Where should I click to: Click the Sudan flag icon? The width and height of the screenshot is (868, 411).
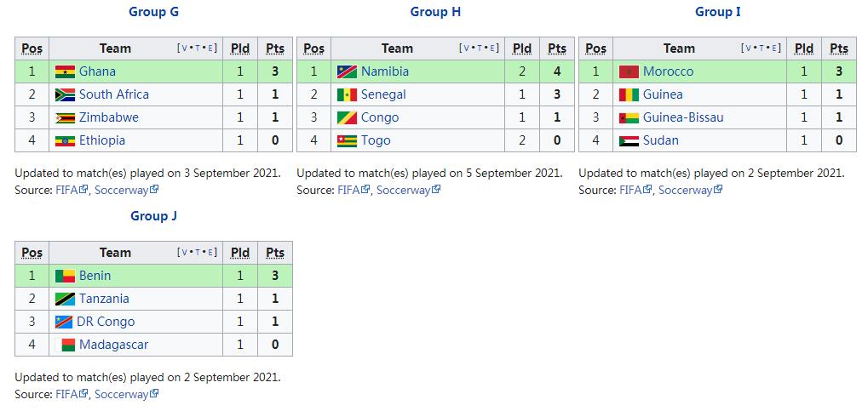(x=629, y=140)
